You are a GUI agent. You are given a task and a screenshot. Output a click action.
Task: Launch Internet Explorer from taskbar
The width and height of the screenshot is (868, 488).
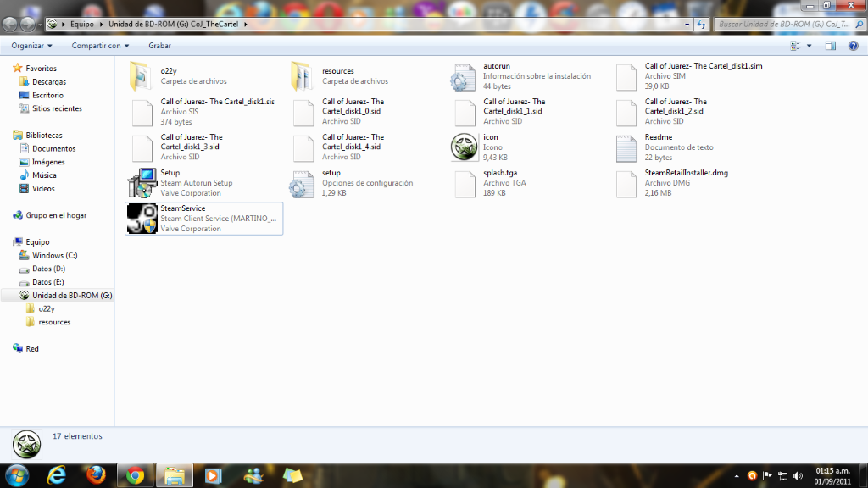57,476
